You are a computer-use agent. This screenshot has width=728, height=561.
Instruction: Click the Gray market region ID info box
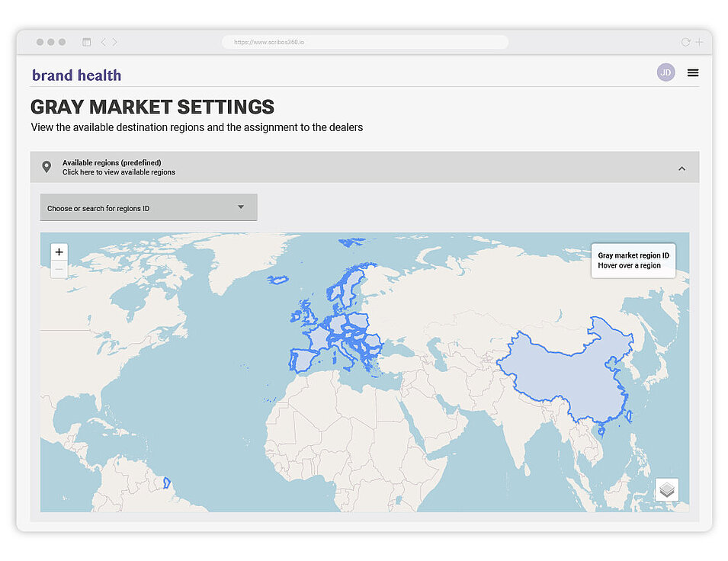[633, 260]
